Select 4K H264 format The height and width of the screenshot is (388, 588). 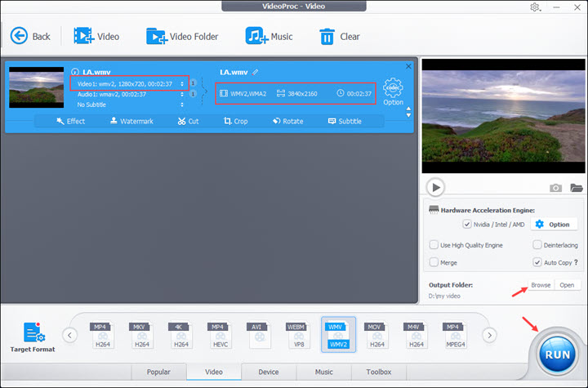(x=181, y=335)
